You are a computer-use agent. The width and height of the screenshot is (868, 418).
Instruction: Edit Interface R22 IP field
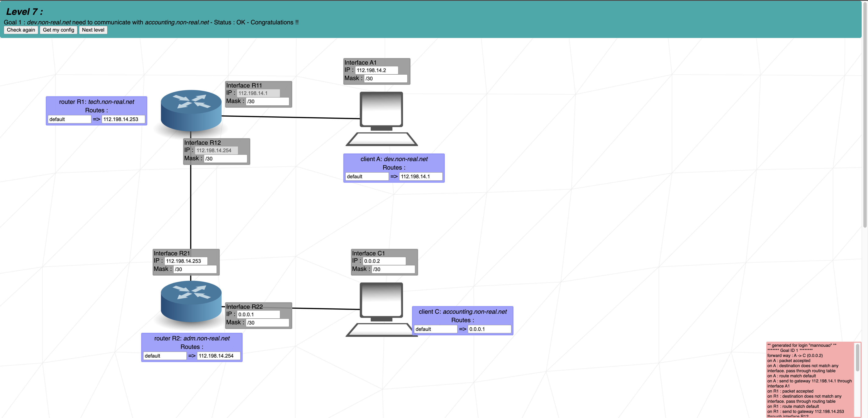coord(258,315)
